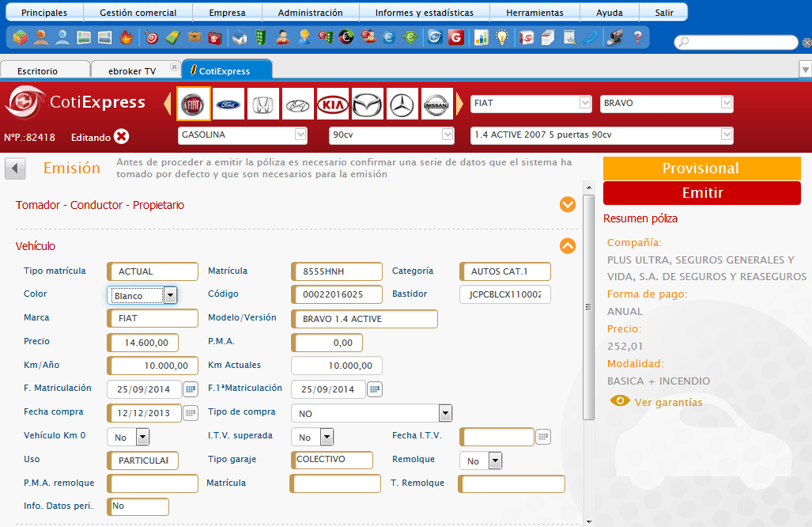Click the green building toolbar icon
Image resolution: width=812 pixels, height=527 pixels.
260,37
